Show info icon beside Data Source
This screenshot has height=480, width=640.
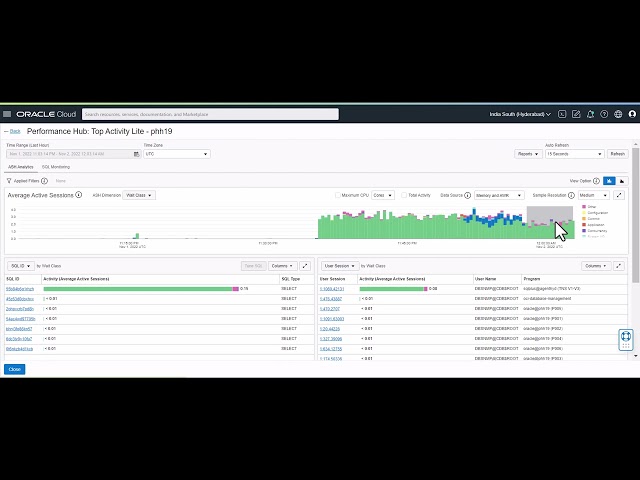[468, 196]
